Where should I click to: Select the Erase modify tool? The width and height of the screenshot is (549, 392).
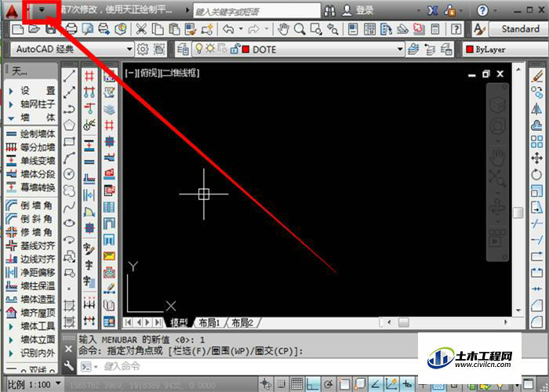536,76
